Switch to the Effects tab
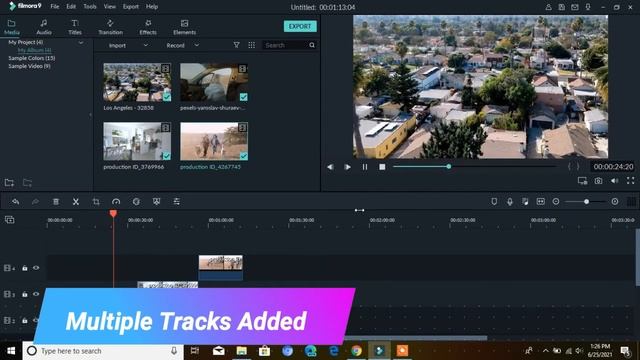The height and width of the screenshot is (360, 640). (x=148, y=27)
